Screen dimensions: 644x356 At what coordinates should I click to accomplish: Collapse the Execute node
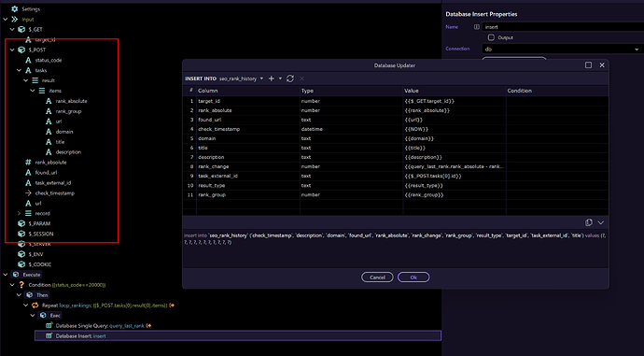click(x=6, y=275)
